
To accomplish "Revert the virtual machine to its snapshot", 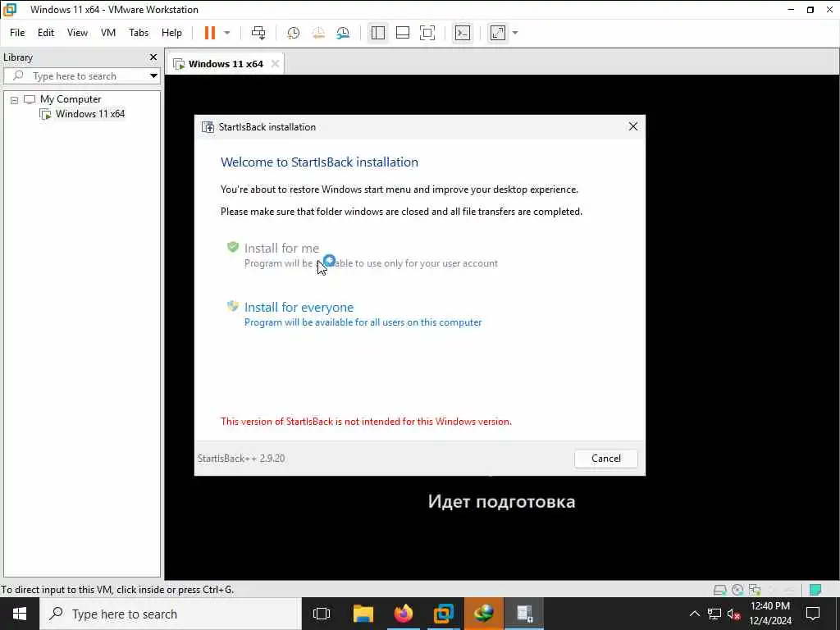I will click(318, 33).
